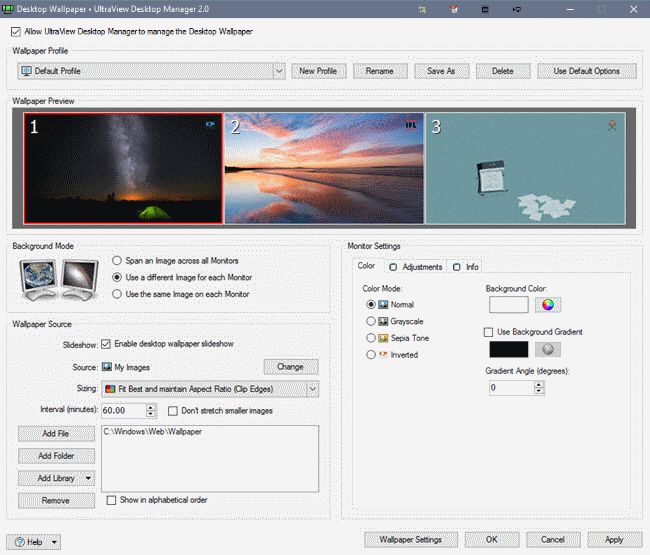Click the Grayscale color mode icon

(383, 321)
